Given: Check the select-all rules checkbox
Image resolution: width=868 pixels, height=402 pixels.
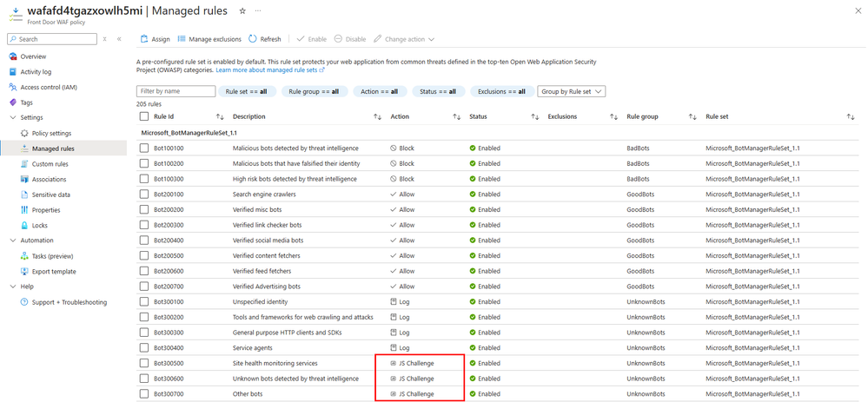Looking at the screenshot, I should coord(144,116).
